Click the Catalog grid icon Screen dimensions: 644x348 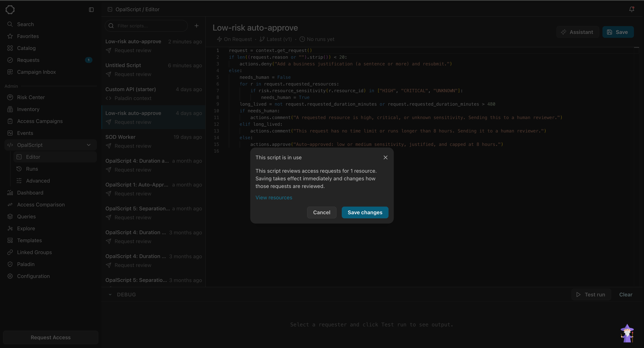(10, 48)
